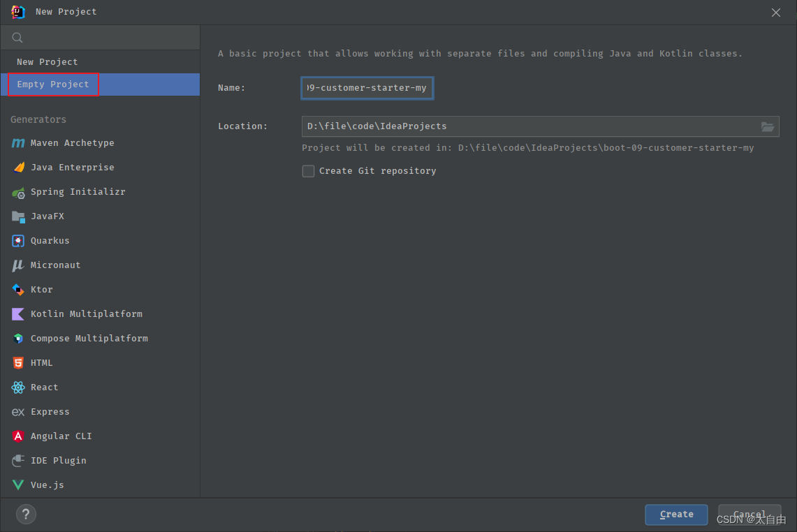Click the Vue.js green V icon
Viewport: 797px width, 532px height.
click(17, 485)
